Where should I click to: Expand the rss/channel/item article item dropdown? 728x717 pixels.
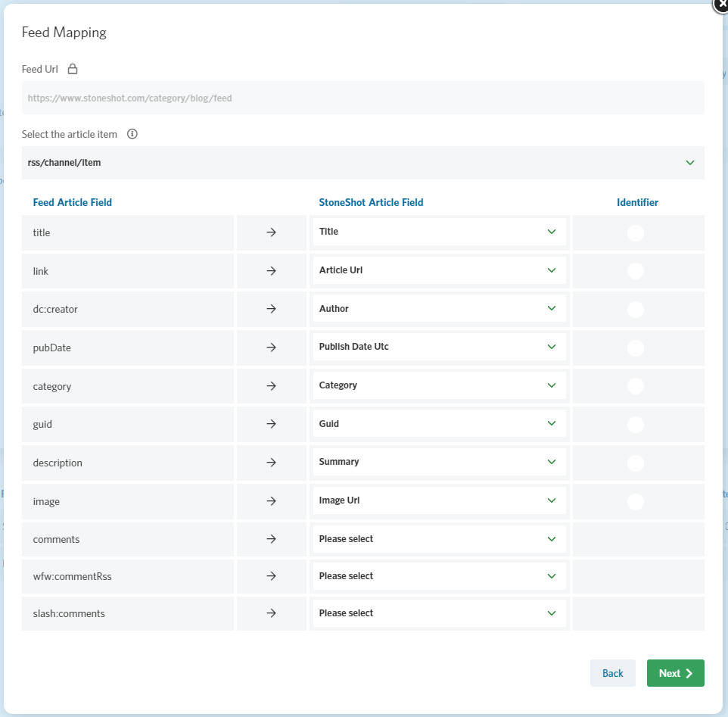point(363,163)
